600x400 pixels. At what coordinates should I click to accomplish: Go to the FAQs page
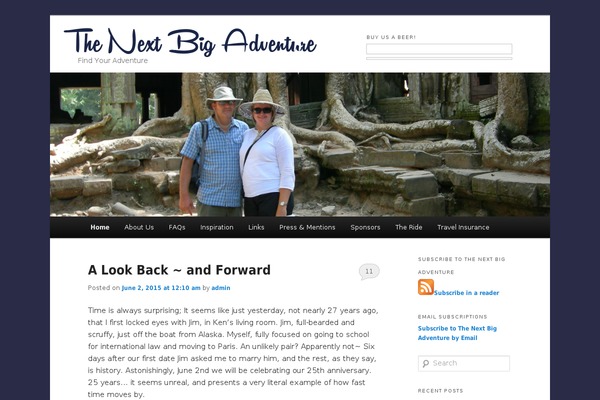[177, 227]
